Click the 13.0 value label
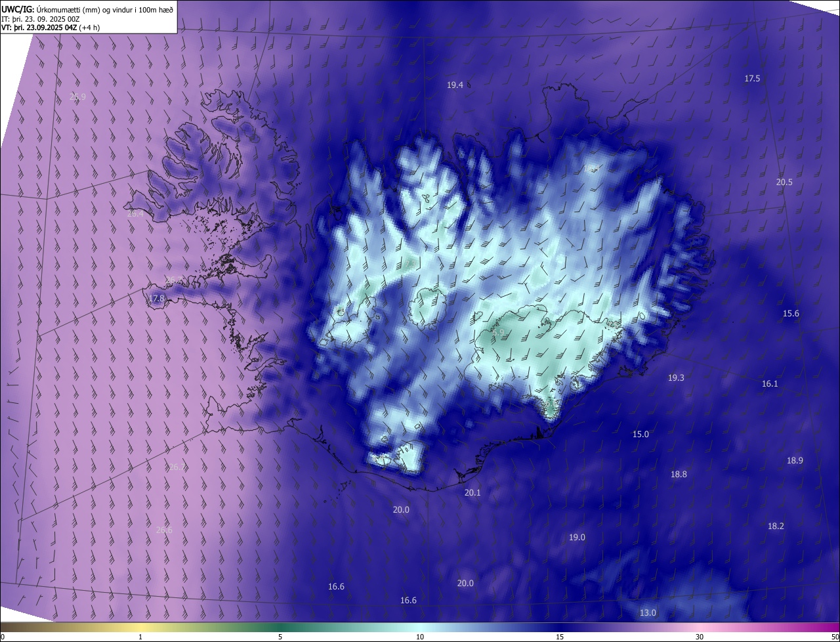Viewport: 840px width, 642px height. 648,613
